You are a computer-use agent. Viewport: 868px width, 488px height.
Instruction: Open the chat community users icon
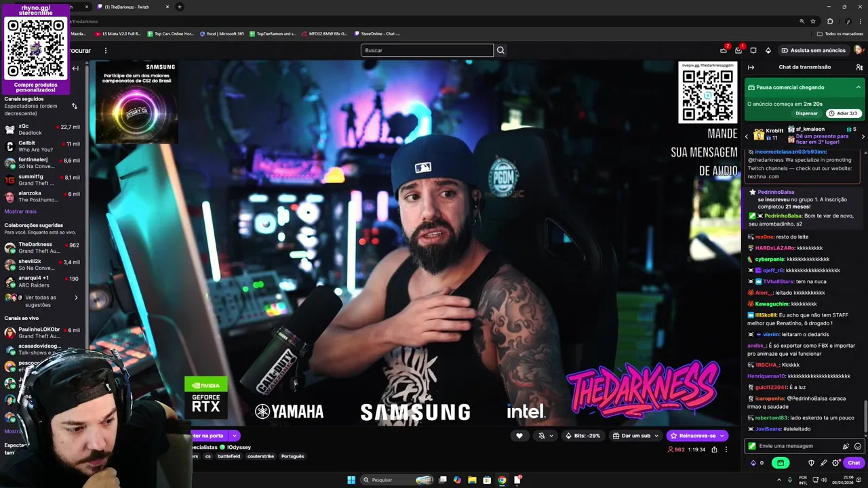click(x=859, y=67)
